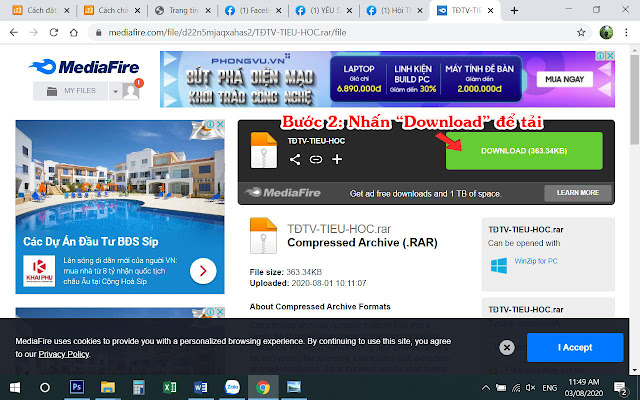Click the Windows logo next to WinZip
640x400 pixels.
[x=499, y=265]
